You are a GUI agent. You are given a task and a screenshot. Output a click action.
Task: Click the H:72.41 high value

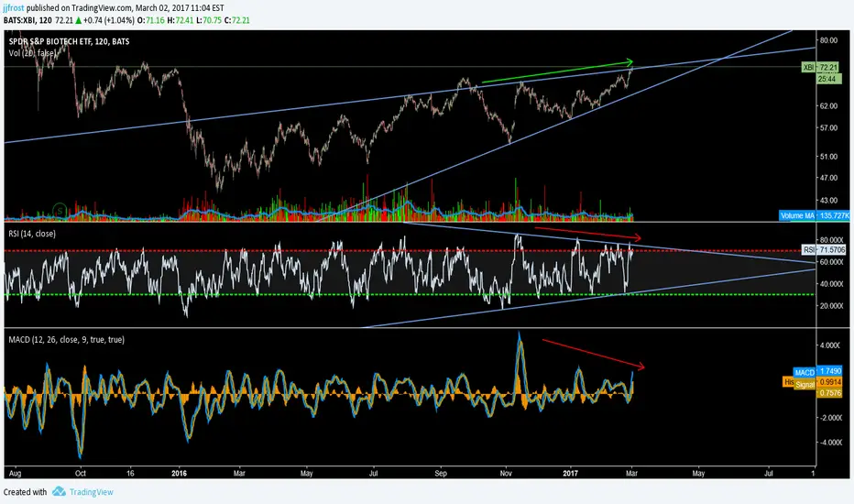(x=180, y=20)
